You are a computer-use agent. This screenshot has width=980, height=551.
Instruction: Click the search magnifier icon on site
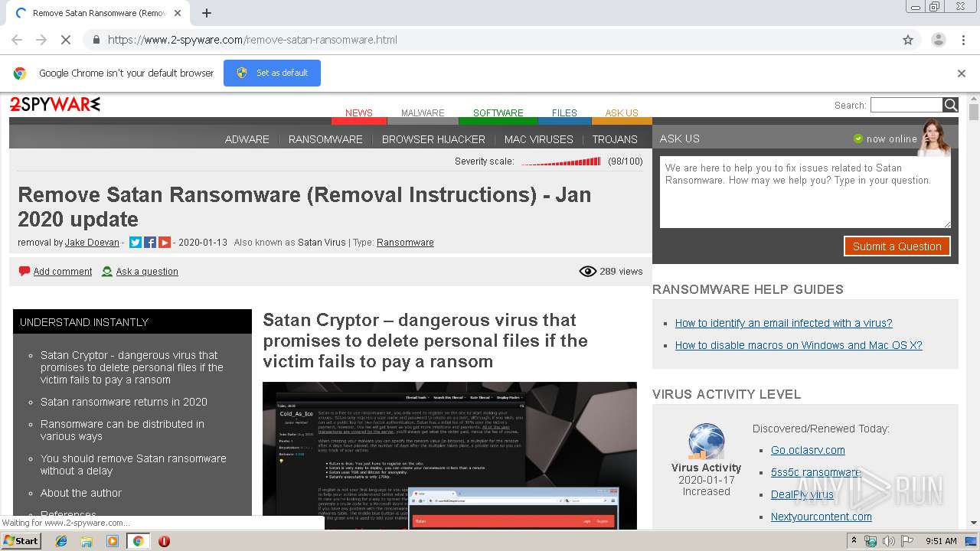coord(950,105)
